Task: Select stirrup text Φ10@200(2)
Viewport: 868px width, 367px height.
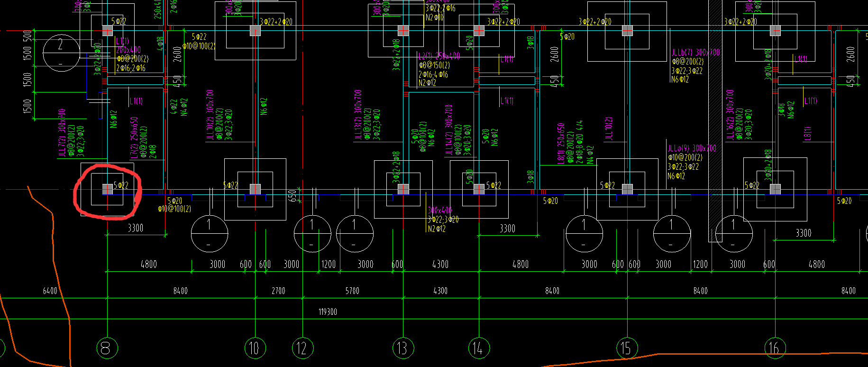Action: [x=685, y=157]
